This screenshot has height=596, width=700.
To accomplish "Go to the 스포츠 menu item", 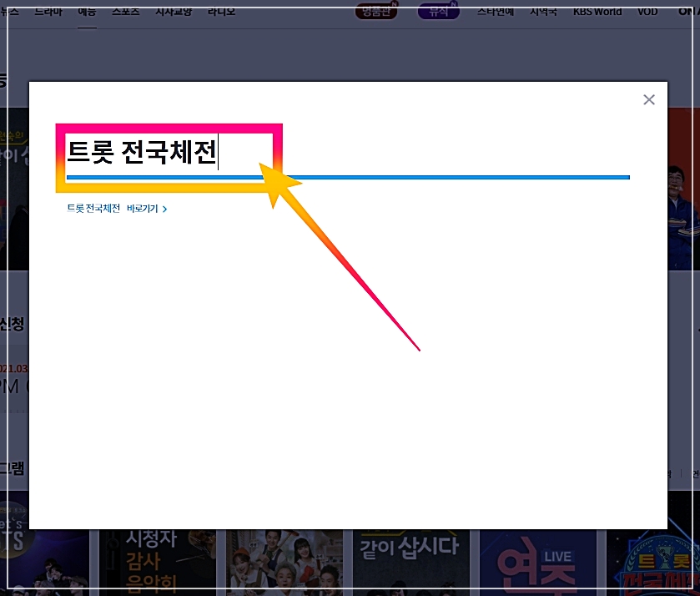I will (x=125, y=11).
